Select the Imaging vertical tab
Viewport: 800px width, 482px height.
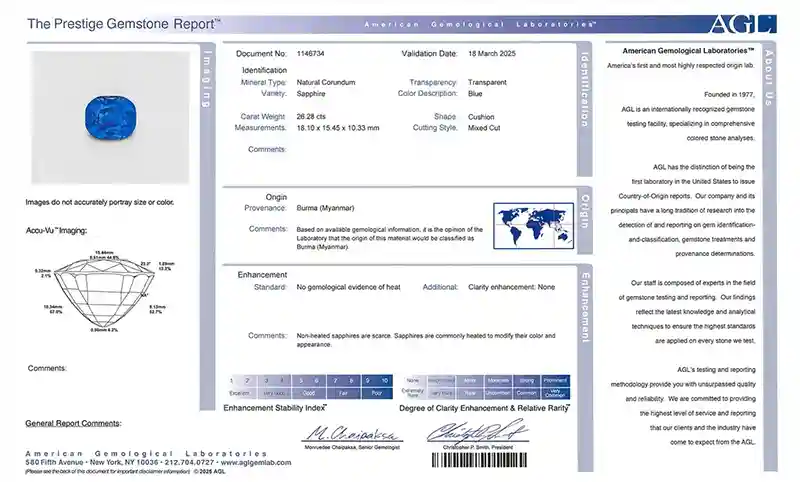click(207, 78)
